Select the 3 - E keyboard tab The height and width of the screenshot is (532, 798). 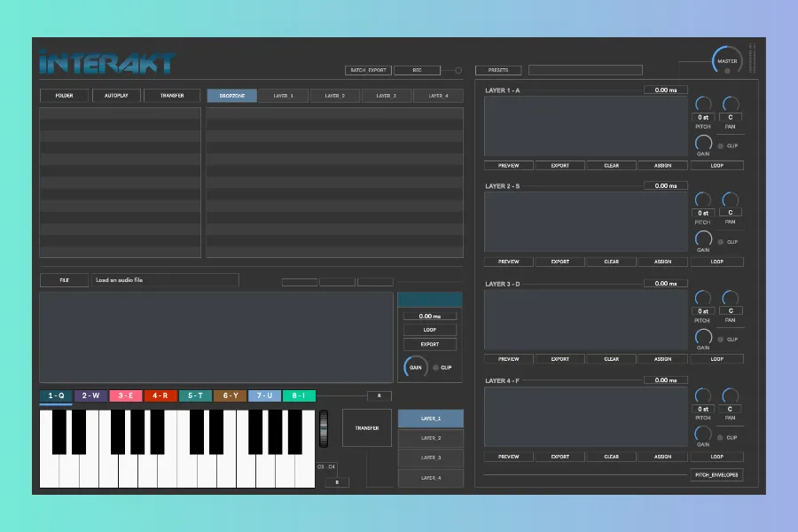point(126,395)
